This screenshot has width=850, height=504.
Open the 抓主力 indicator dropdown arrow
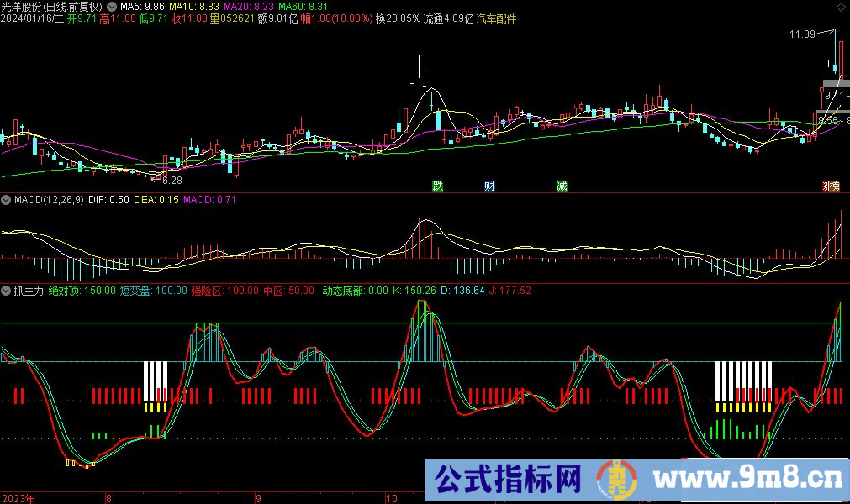6,291
